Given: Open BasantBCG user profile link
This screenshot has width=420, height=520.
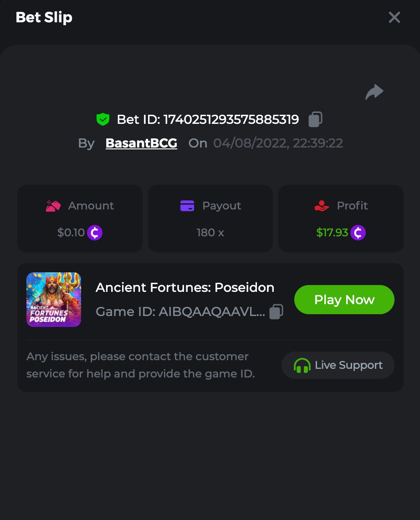Looking at the screenshot, I should pos(141,143).
